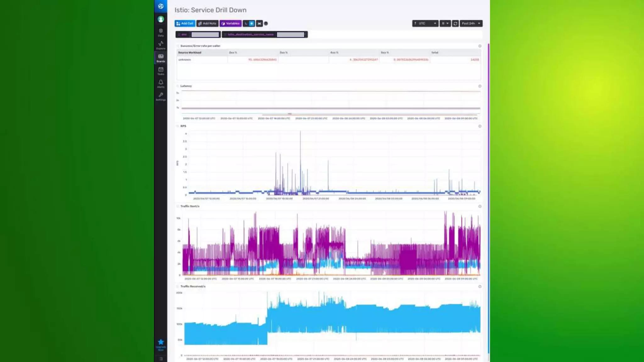Image resolution: width=644 pixels, height=362 pixels.
Task: Click the user account avatar icon
Action: tap(161, 19)
